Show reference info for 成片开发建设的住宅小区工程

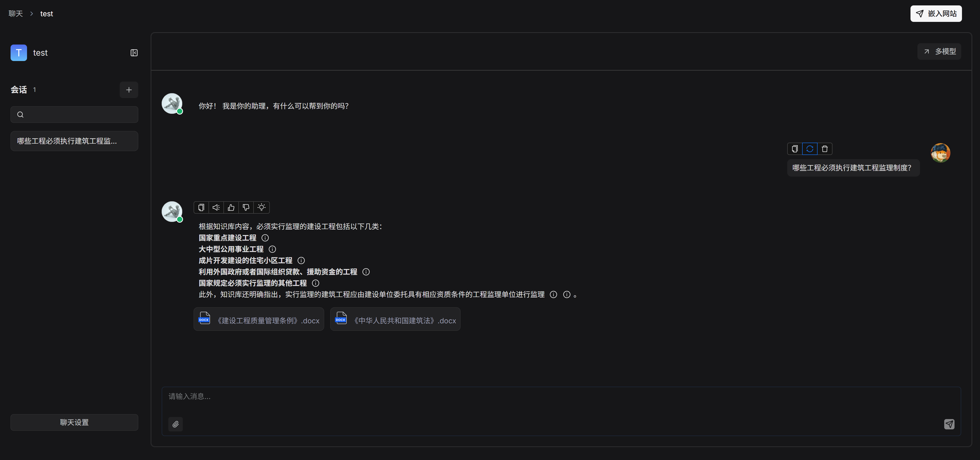click(x=301, y=261)
